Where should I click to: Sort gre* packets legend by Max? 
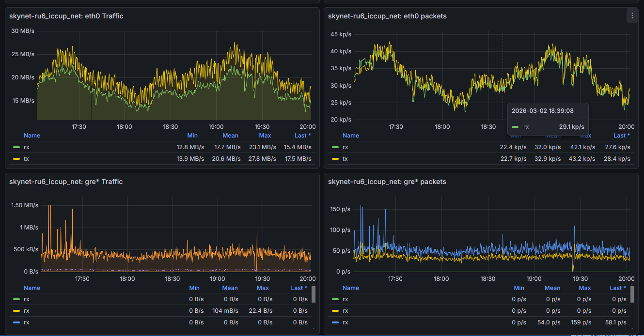click(x=585, y=288)
